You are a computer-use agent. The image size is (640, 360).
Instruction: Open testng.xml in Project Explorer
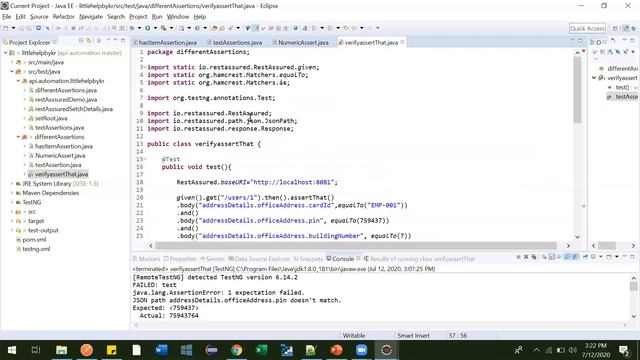(x=36, y=249)
